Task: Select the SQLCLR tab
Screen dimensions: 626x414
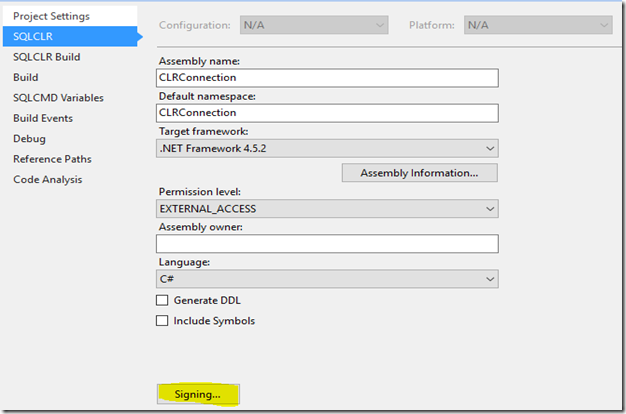Action: click(x=35, y=36)
